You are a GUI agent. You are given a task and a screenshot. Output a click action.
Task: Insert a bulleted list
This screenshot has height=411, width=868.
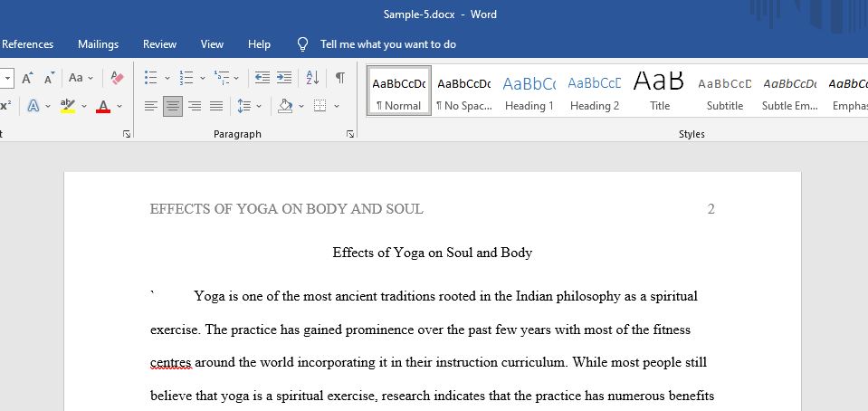150,78
